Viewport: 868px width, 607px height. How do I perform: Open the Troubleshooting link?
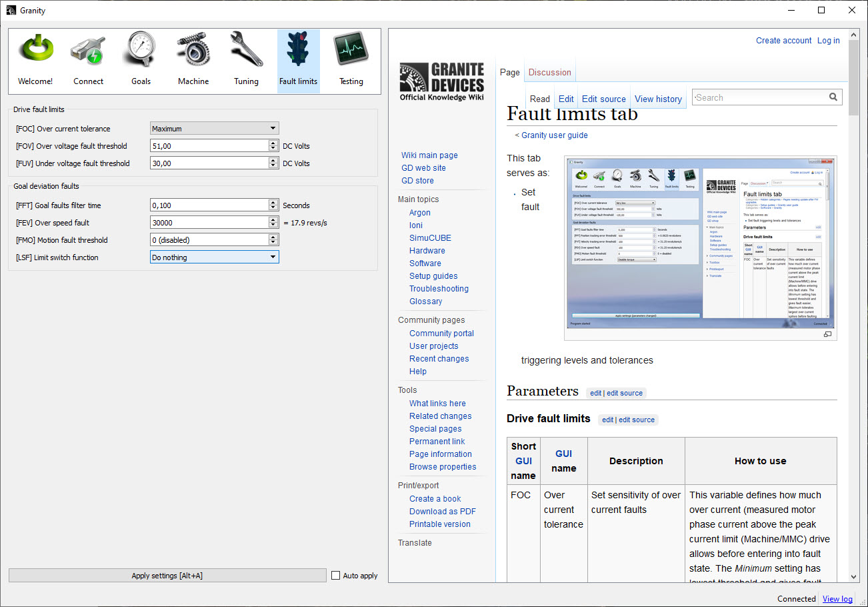click(439, 289)
